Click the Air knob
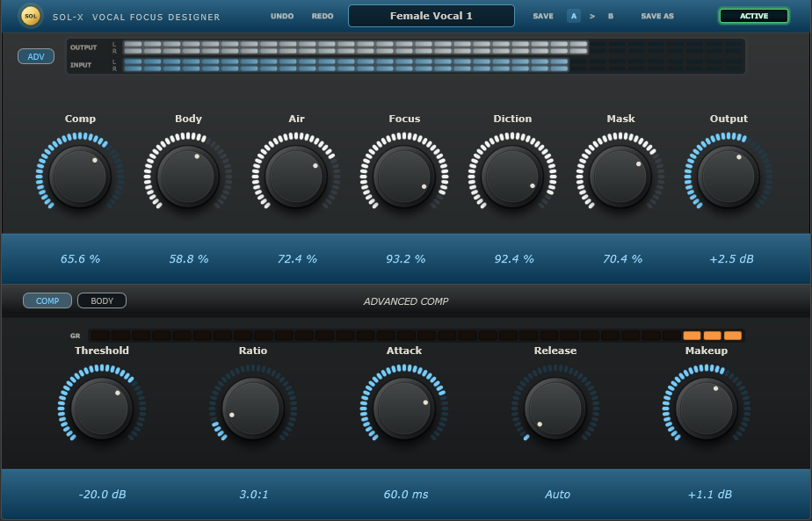812x521 pixels. point(296,177)
